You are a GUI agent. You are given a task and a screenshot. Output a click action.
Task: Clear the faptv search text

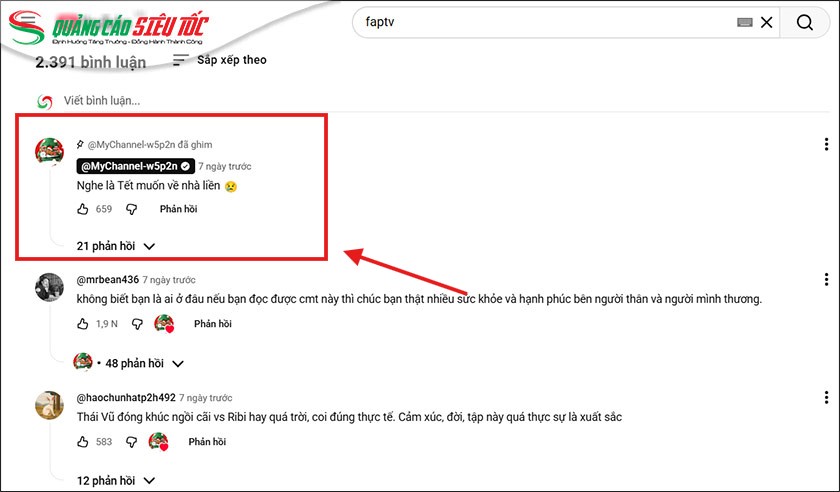coord(767,23)
